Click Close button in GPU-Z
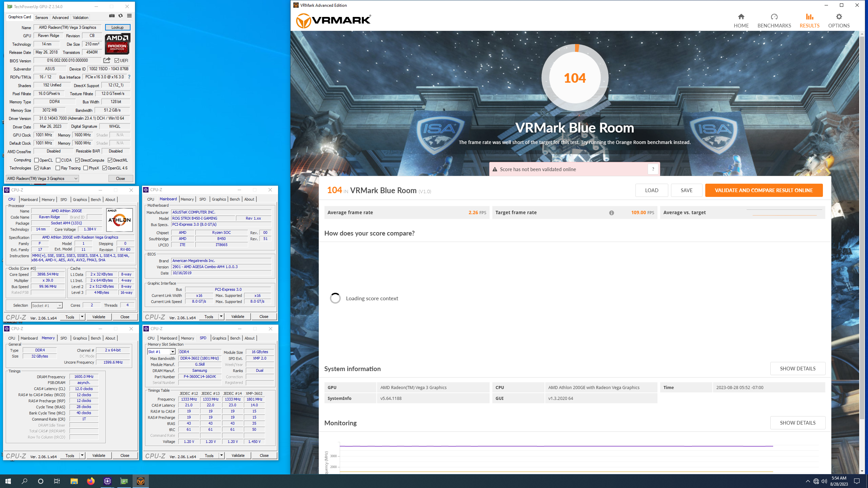 [x=121, y=179]
